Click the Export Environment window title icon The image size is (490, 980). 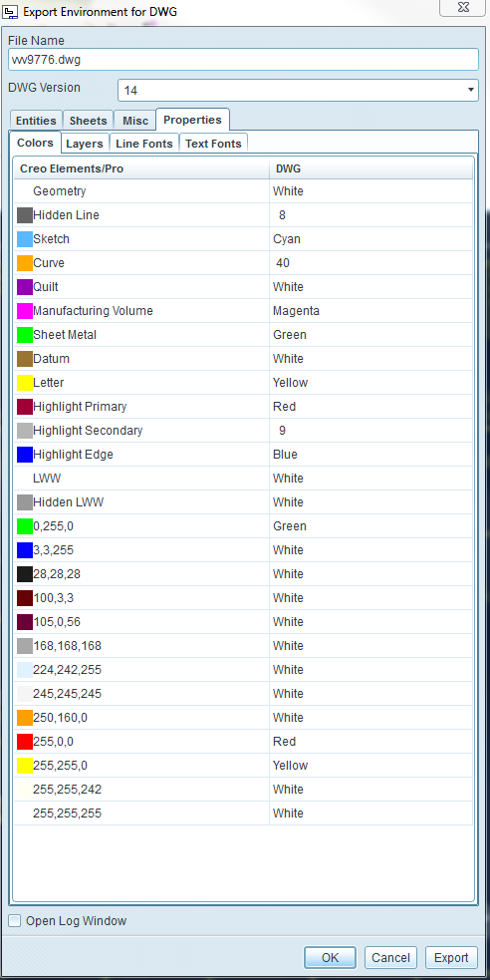tap(11, 11)
